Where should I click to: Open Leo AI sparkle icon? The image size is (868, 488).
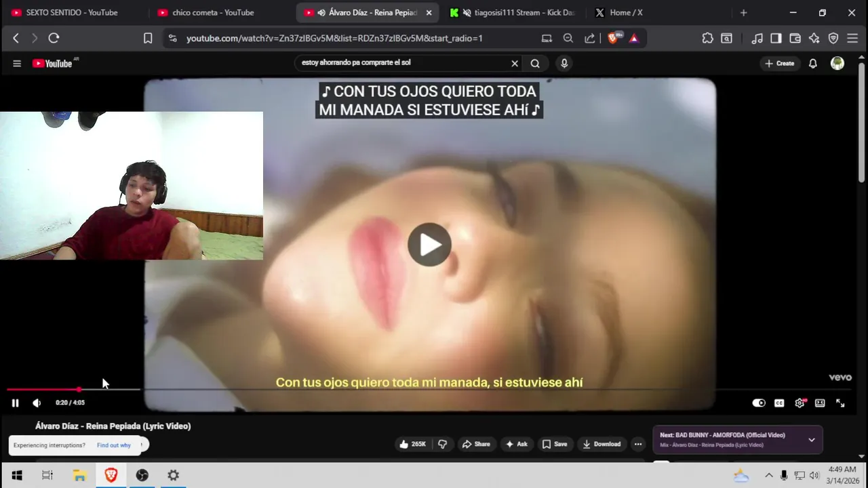click(x=814, y=39)
